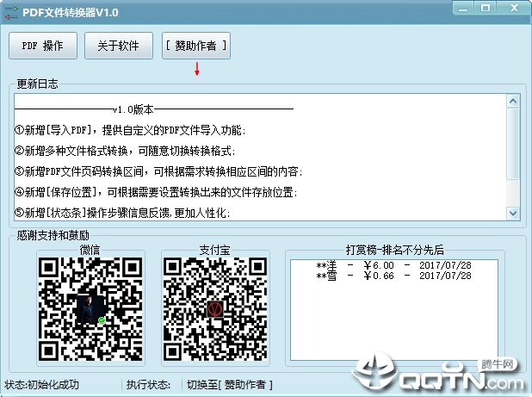Click the v1.0版本 header line
532x397 pixels.
[x=154, y=109]
